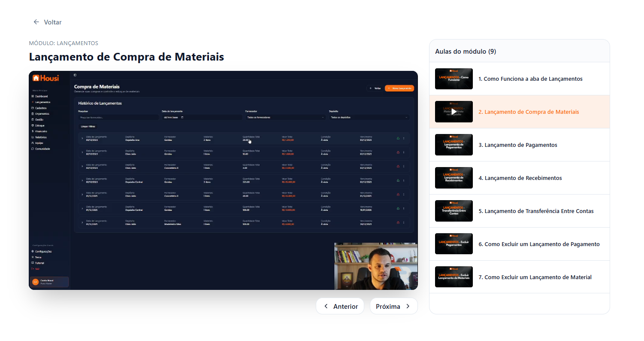Screen dimensions: 644x341
Task: Open thumbnail for Como Funciona a aba de Lançamentos
Action: pos(454,79)
